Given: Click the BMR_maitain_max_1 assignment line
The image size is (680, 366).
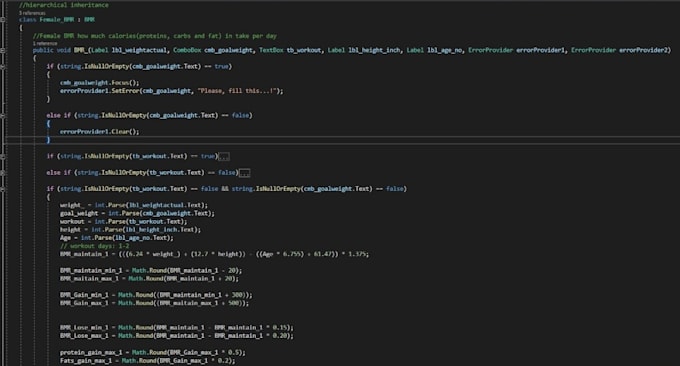Looking at the screenshot, I should tap(149, 279).
